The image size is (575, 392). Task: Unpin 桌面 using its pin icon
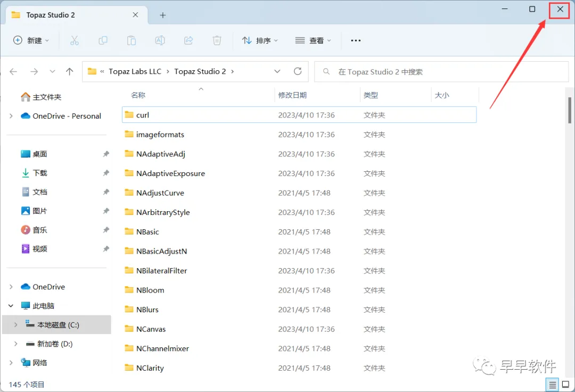[106, 154]
